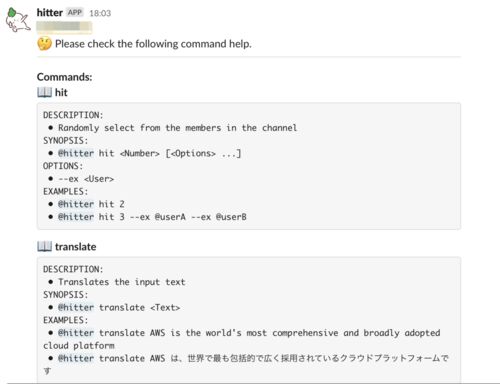Click the 'Please check the following command help' text

click(x=153, y=44)
